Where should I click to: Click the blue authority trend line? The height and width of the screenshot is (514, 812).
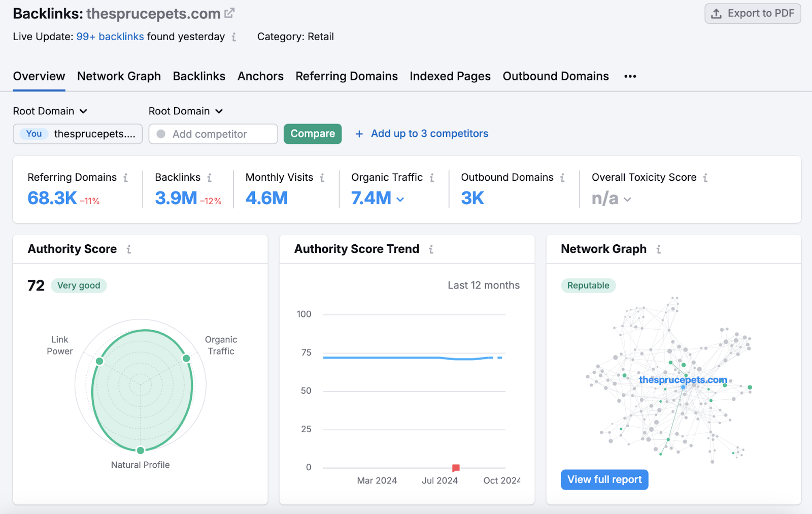(412, 358)
